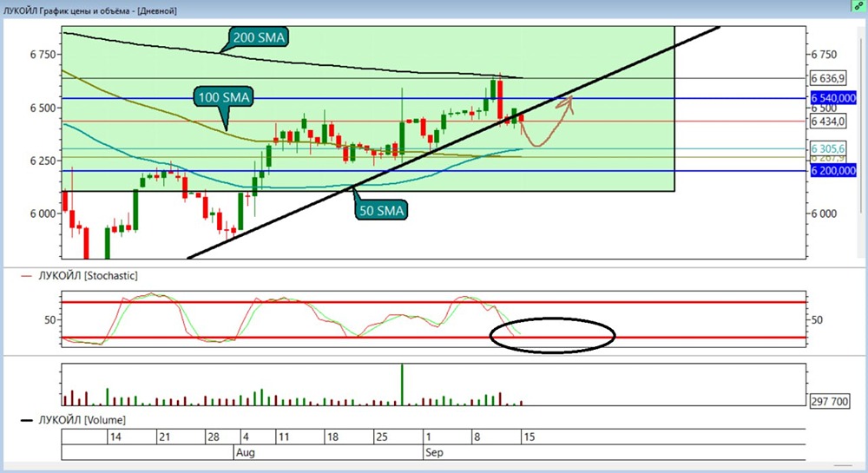868x473 pixels.
Task: Click the green chain-link icon in title bar
Action: click(x=859, y=6)
